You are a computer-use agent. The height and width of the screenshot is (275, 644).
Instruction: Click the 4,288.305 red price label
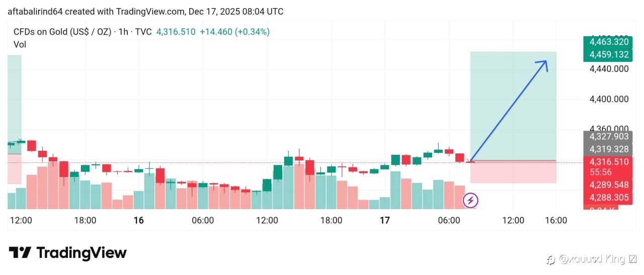pos(609,198)
